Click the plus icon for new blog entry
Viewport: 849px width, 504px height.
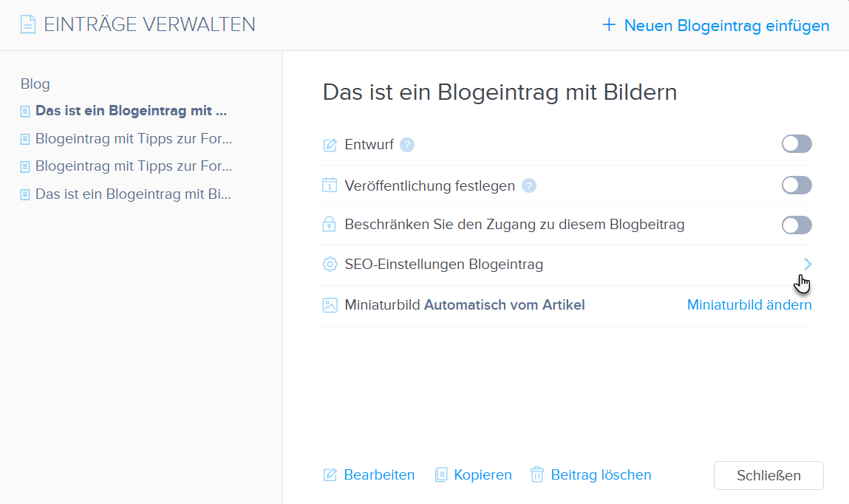(x=609, y=25)
